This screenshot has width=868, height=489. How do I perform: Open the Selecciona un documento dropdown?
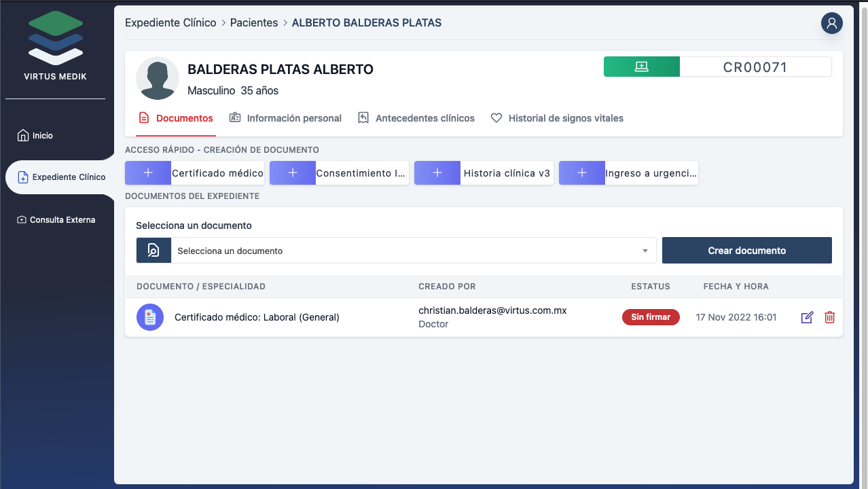tap(408, 251)
